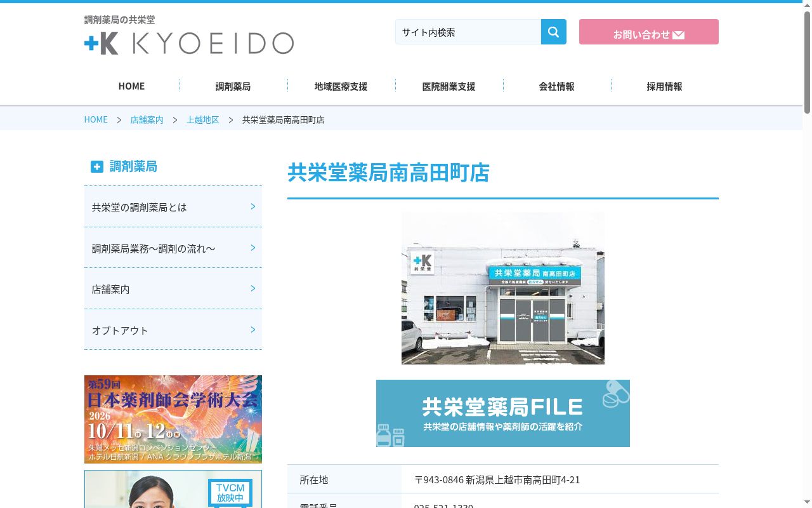Click the pharmacy storefront photo
Screen dimensions: 812x508
(503, 288)
